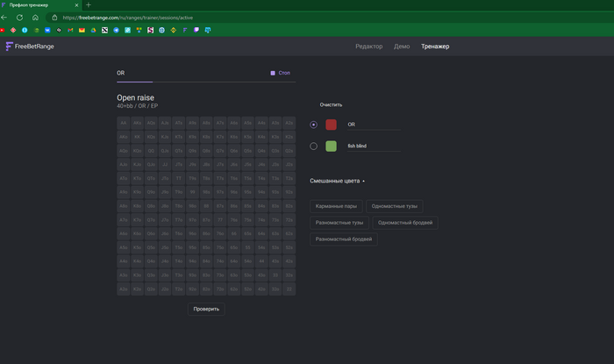Select the 72s hand cell
614x364 pixels.
pos(289,219)
